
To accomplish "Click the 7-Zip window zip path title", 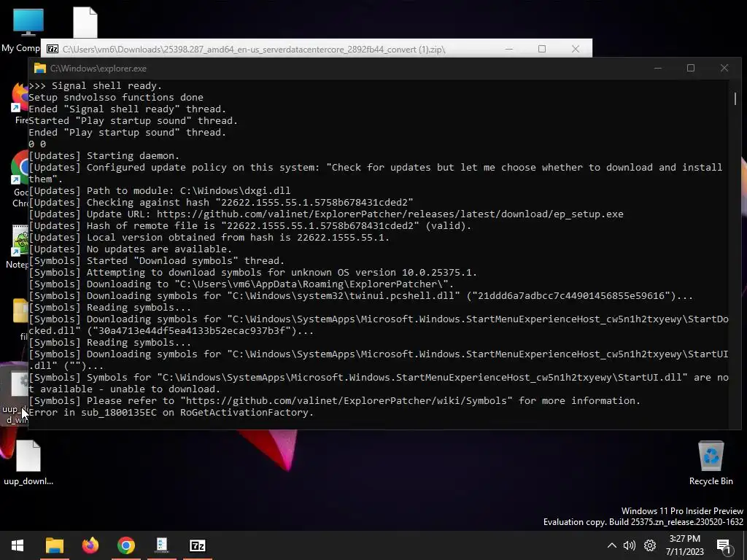I will (254, 50).
